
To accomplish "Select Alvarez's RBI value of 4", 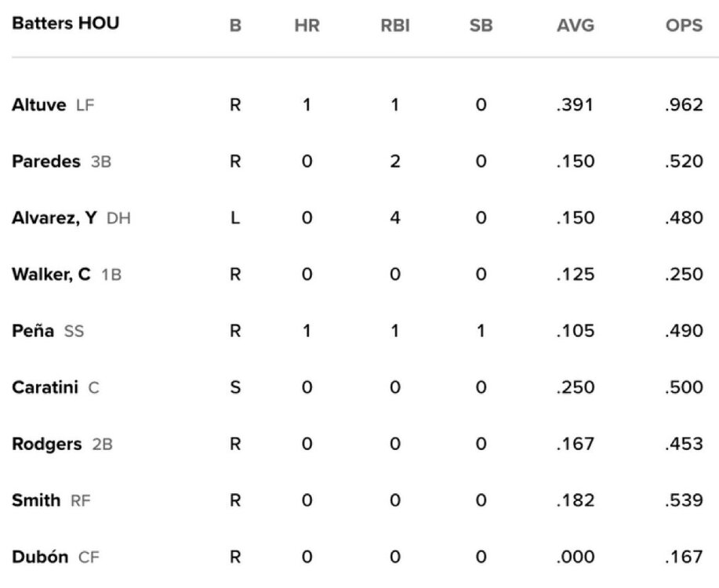I will click(394, 219).
